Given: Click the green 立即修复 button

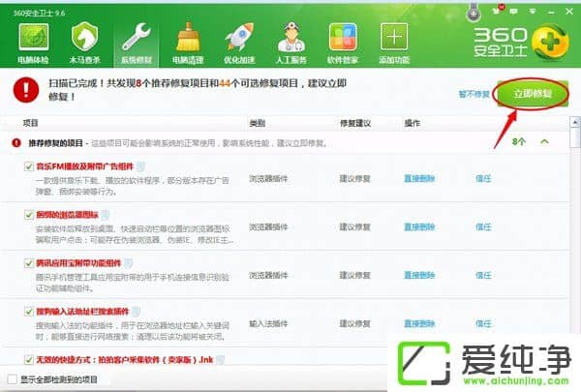Looking at the screenshot, I should point(533,93).
